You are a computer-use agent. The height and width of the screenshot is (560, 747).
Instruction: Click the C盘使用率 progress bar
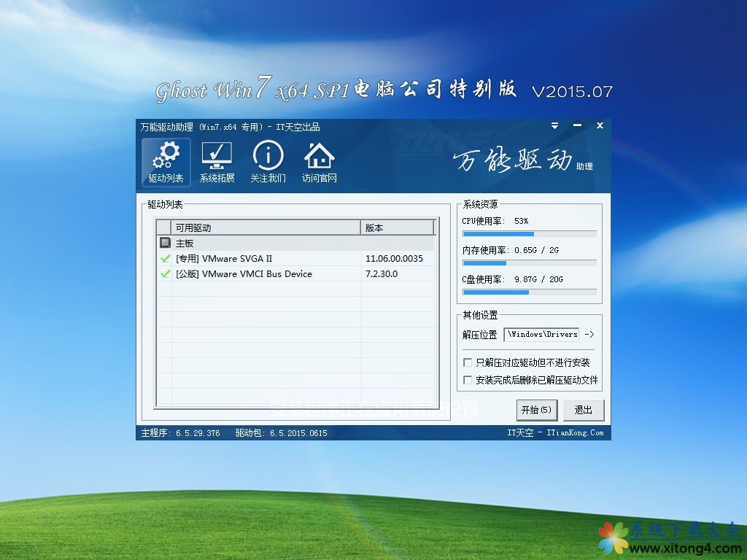(x=530, y=292)
